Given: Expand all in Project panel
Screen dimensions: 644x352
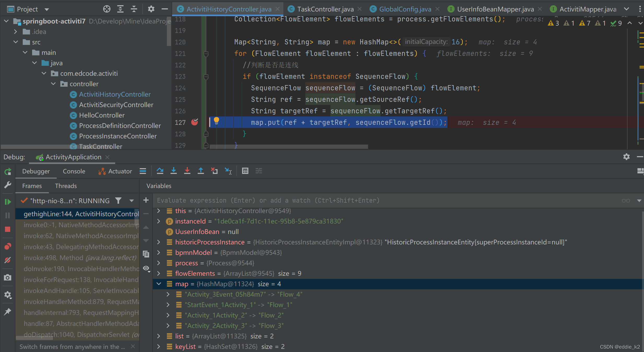Looking at the screenshot, I should [120, 9].
